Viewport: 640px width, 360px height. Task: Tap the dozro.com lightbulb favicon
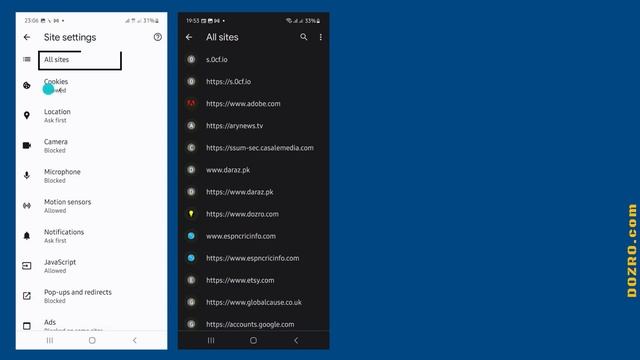tap(191, 214)
